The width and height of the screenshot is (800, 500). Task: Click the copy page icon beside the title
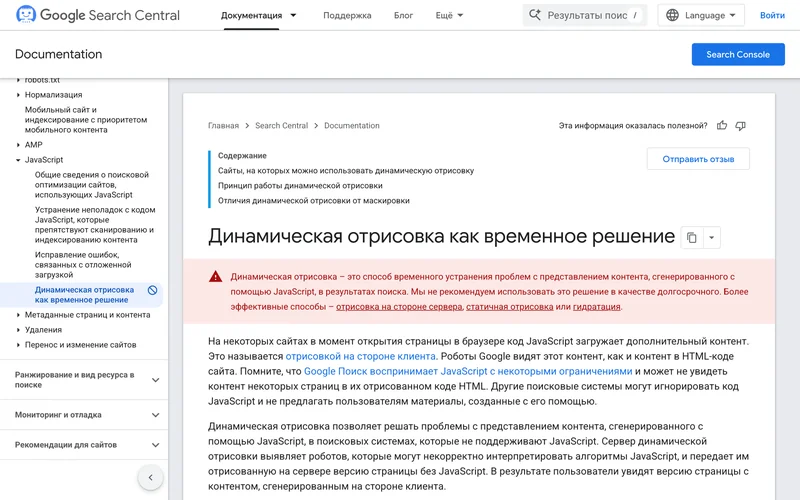point(691,238)
